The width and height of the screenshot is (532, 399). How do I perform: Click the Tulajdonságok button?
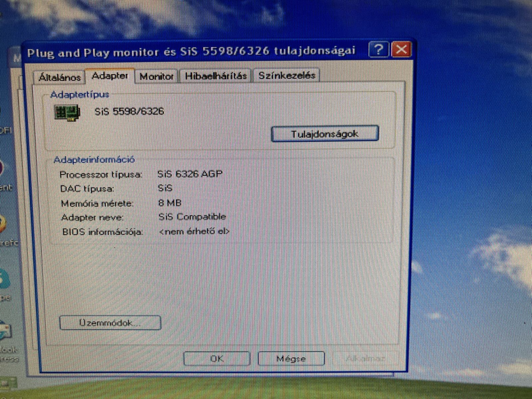tap(325, 134)
